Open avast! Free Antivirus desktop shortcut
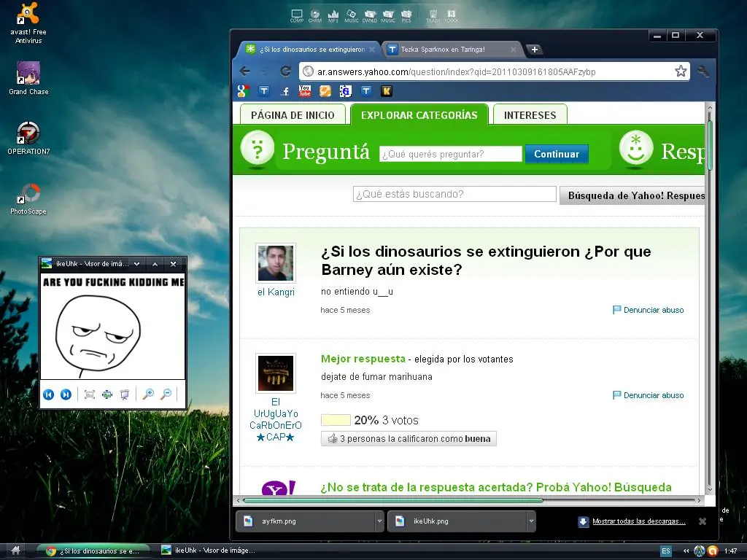This screenshot has width=747, height=560. (28, 23)
